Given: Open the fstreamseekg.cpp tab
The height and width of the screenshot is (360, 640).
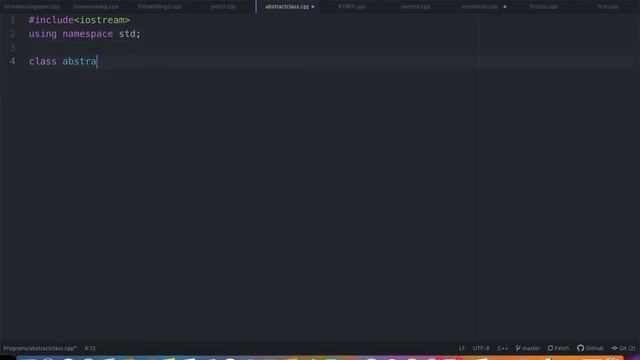Looking at the screenshot, I should 96,7.
